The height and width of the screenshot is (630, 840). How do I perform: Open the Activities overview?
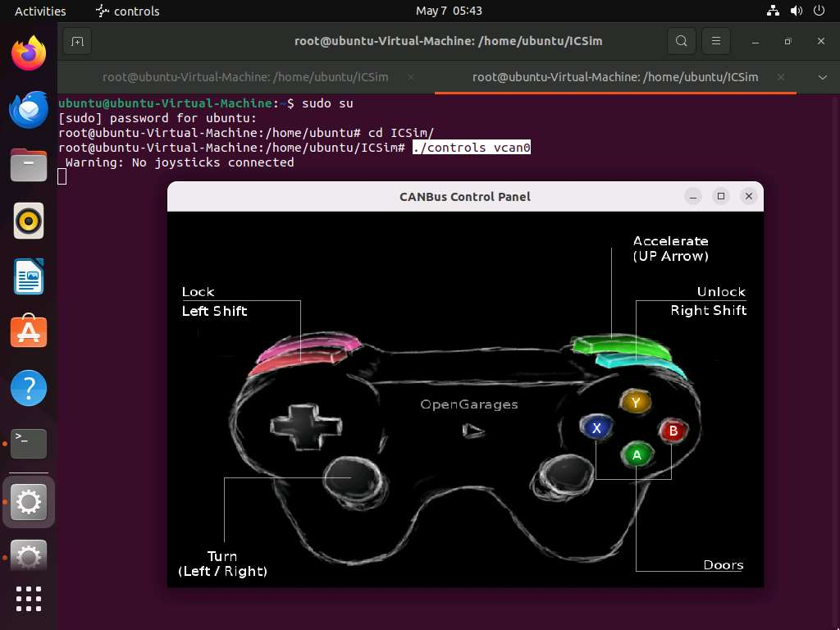pyautogui.click(x=40, y=11)
